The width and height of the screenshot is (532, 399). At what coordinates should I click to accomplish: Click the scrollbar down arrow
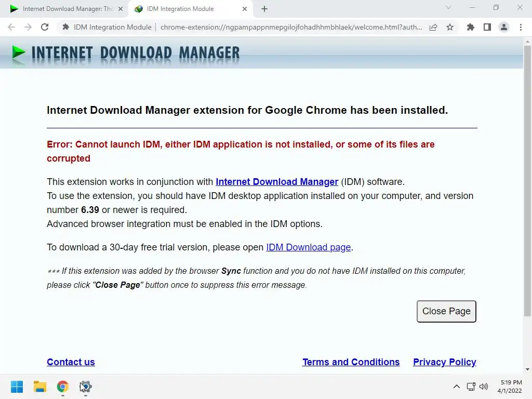click(x=527, y=369)
